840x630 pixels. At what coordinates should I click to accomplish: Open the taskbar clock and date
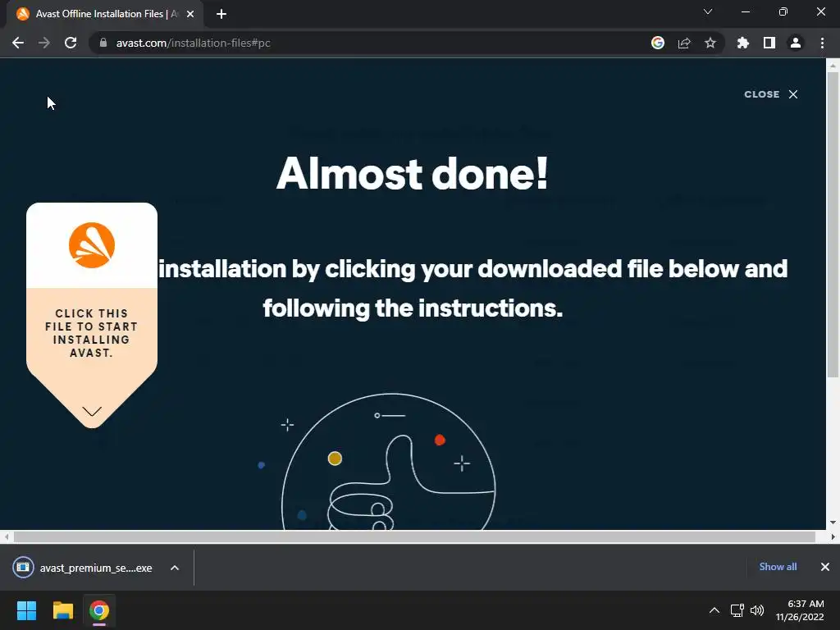pyautogui.click(x=800, y=610)
